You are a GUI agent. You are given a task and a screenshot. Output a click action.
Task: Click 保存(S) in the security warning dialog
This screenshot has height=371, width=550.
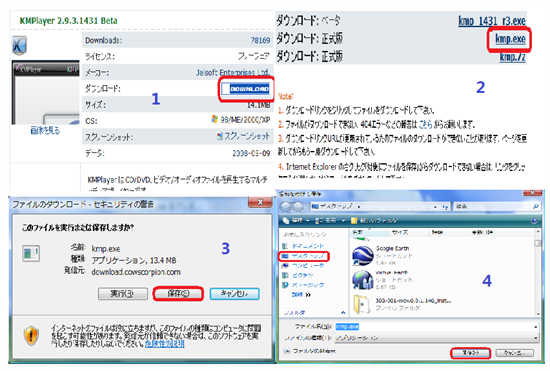[178, 294]
